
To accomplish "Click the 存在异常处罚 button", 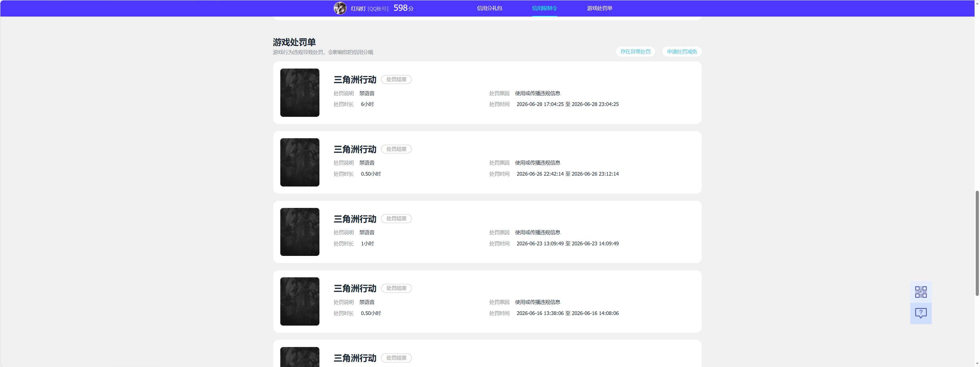I will pos(635,52).
